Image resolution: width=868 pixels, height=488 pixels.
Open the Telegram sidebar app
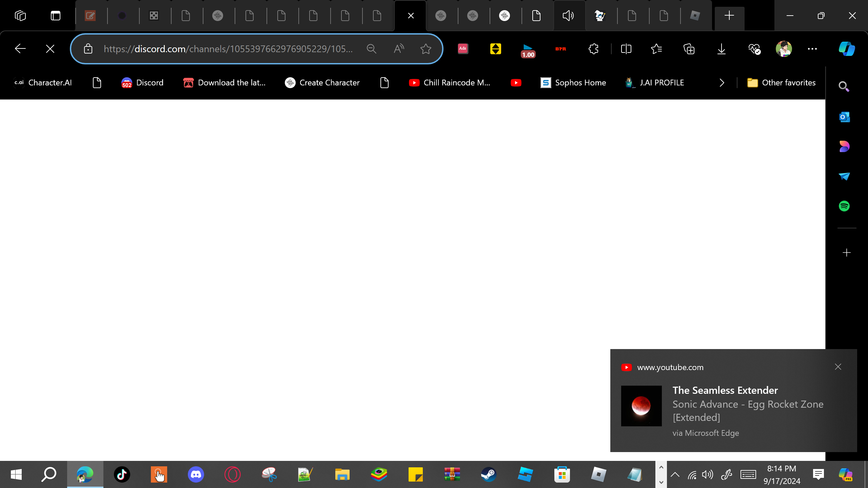coord(844,176)
